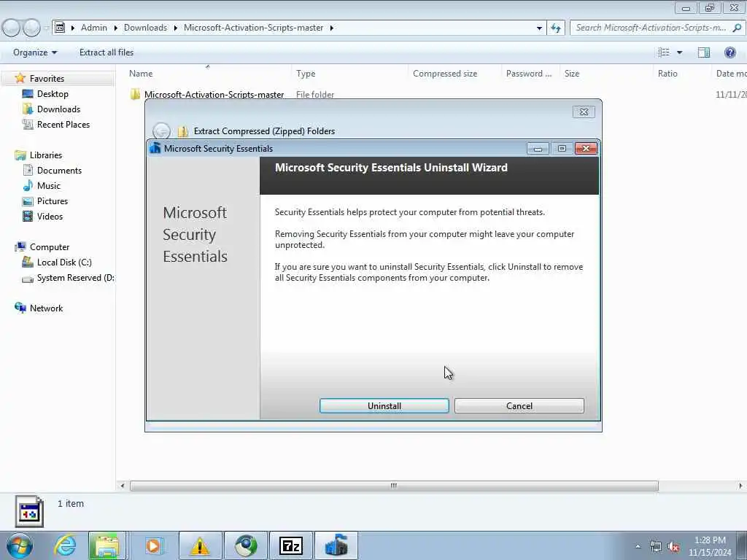Select Network in navigation pane
Viewport: 747px width, 560px height.
pos(46,308)
